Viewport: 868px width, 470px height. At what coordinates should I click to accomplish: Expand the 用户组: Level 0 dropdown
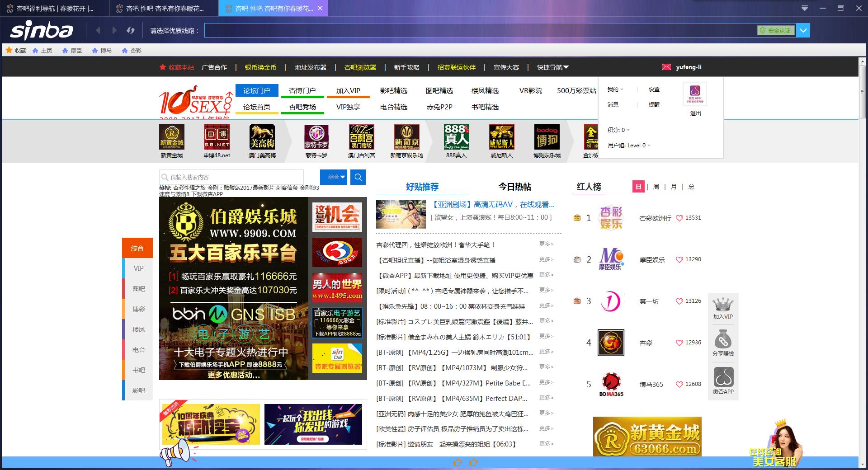629,145
